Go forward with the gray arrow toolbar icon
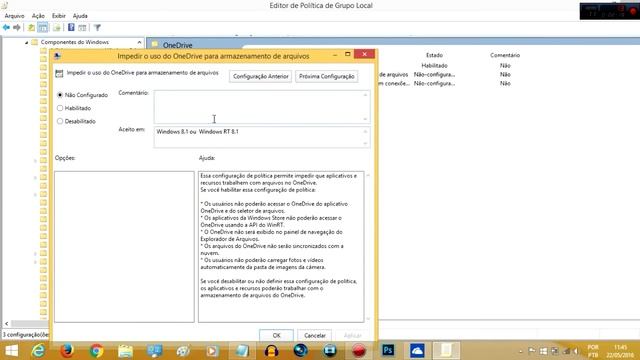The image size is (640, 360). point(17,28)
